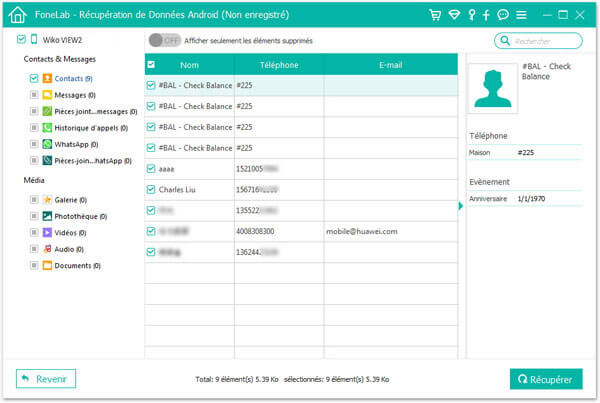This screenshot has height=403, width=600.
Task: Click the Photothèque picture icon
Action: point(47,216)
